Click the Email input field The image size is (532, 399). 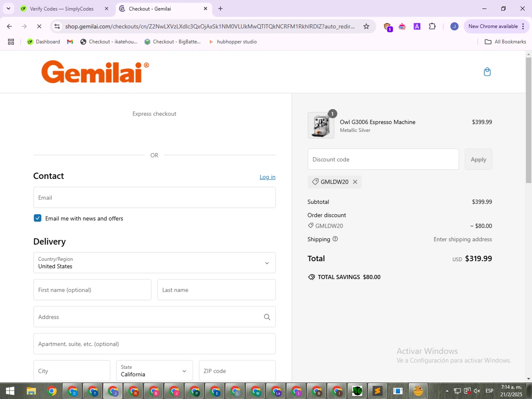coord(154,198)
